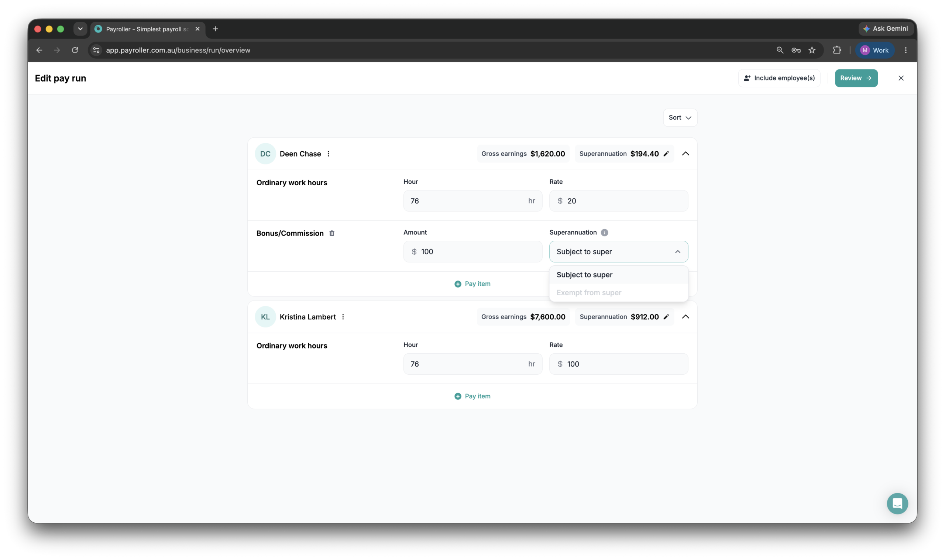
Task: Click Kristina Lambert's Gross earnings $7,600.00
Action: [x=523, y=317]
